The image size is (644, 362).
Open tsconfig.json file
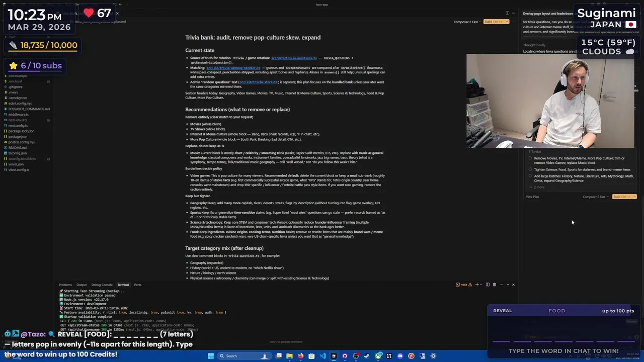point(18,153)
